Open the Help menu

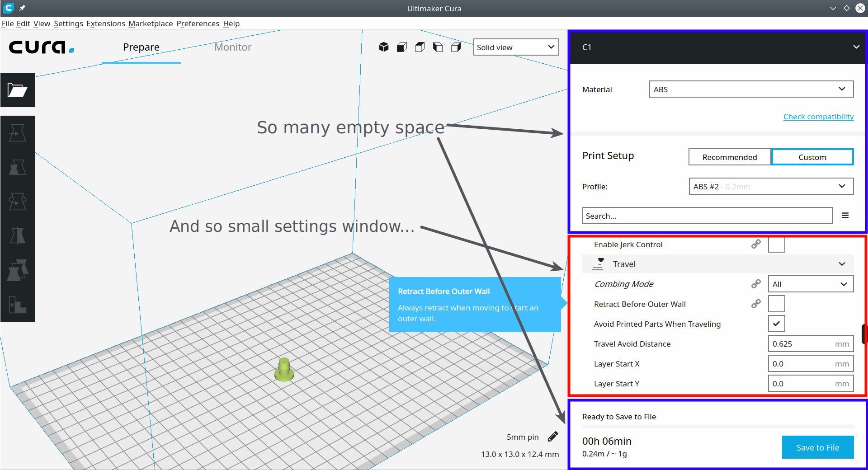coord(231,23)
